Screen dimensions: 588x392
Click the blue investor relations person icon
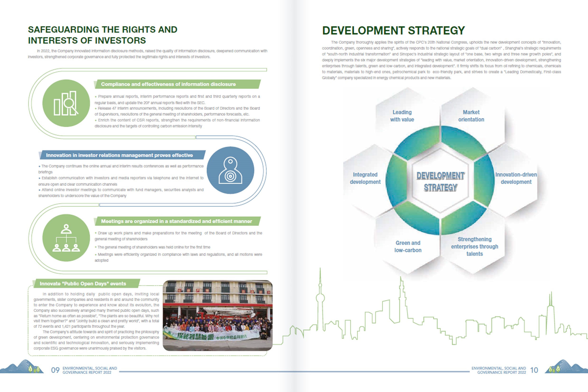(x=231, y=170)
